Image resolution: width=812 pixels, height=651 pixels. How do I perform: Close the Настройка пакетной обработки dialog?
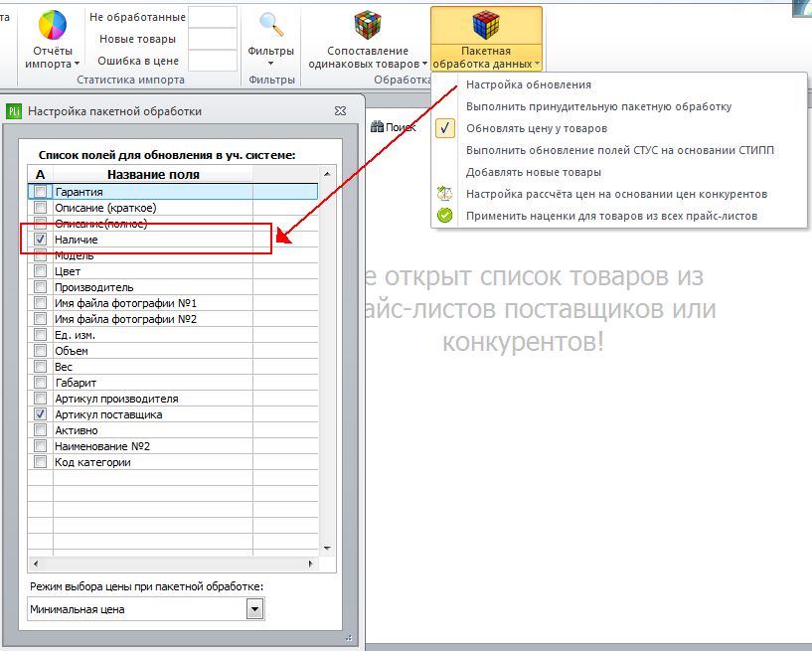point(340,111)
